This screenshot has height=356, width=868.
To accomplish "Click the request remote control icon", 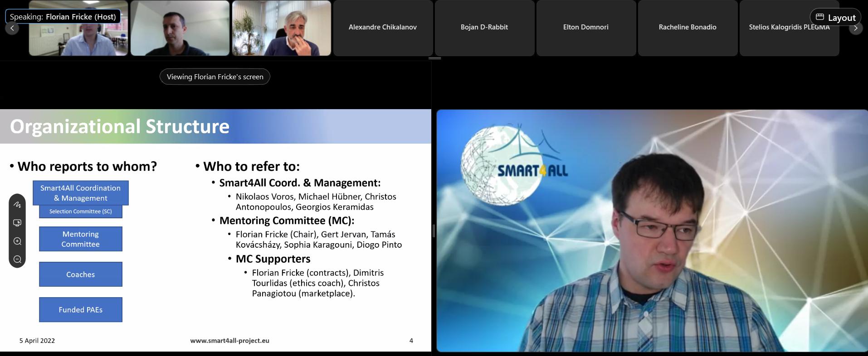I will 17,223.
